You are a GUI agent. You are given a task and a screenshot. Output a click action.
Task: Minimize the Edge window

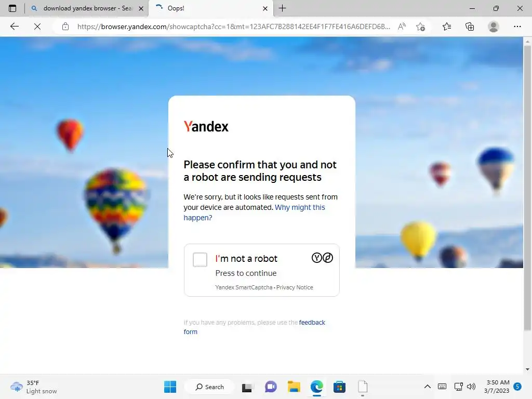(472, 8)
